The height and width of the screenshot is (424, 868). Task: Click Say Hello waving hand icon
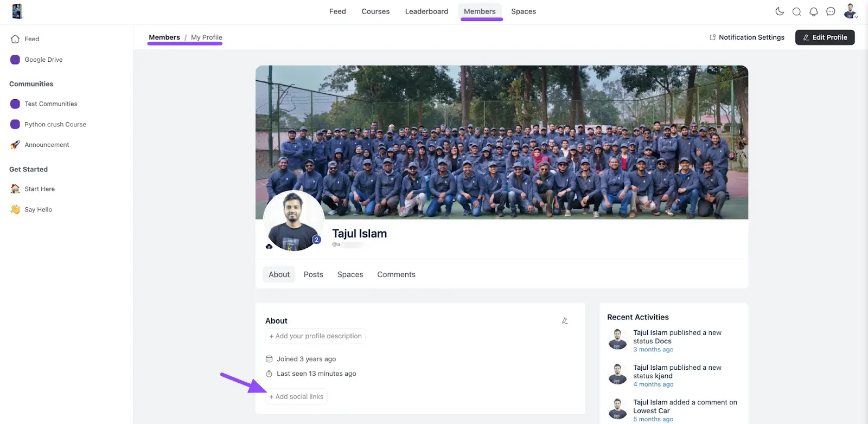coord(15,209)
